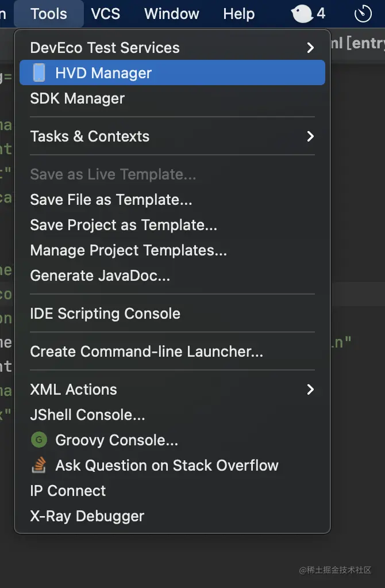The image size is (385, 588).
Task: Select SDK Manager
Action: point(78,98)
